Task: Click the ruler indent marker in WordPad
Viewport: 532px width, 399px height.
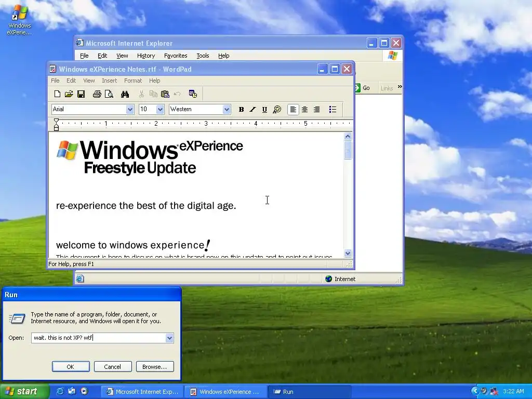Action: (56, 125)
